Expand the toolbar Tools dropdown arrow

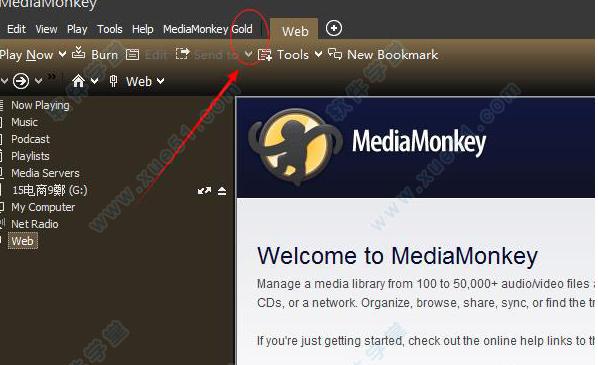point(318,55)
